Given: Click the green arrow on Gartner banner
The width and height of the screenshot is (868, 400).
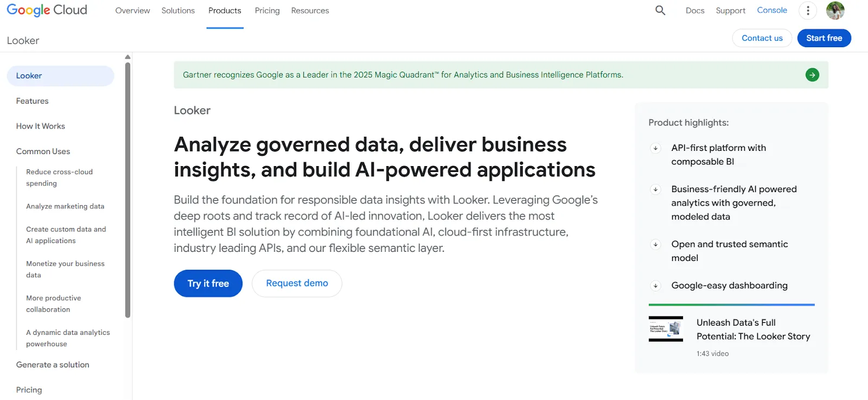Looking at the screenshot, I should click(x=812, y=75).
